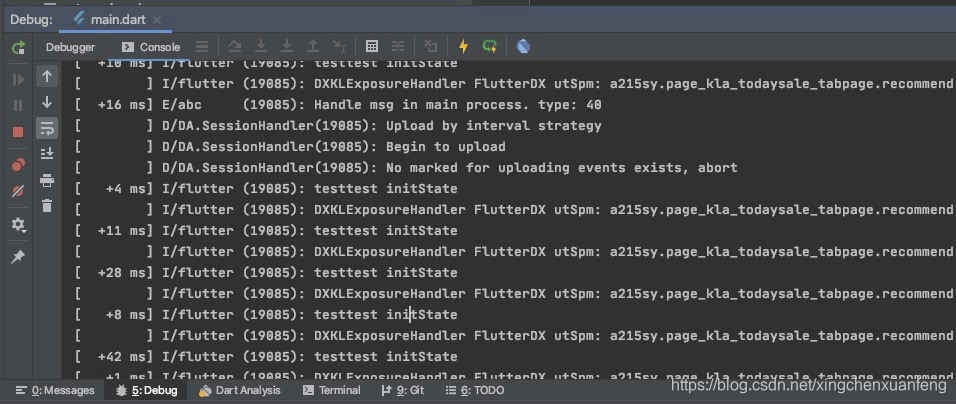This screenshot has height=404, width=956.
Task: Show the 9: Git tool window
Action: [403, 391]
